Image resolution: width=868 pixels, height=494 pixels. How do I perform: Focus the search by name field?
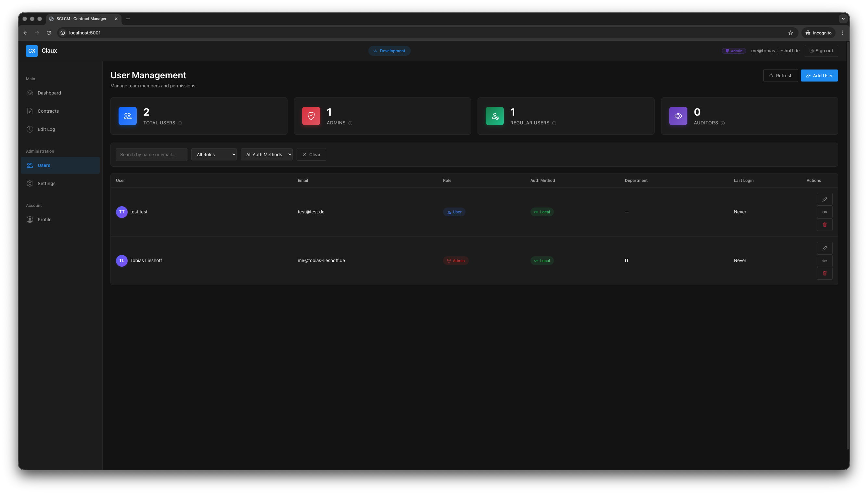(151, 154)
